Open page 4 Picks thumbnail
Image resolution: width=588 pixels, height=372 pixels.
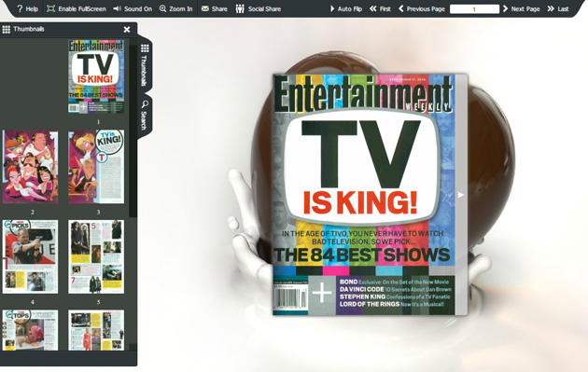pyautogui.click(x=31, y=256)
